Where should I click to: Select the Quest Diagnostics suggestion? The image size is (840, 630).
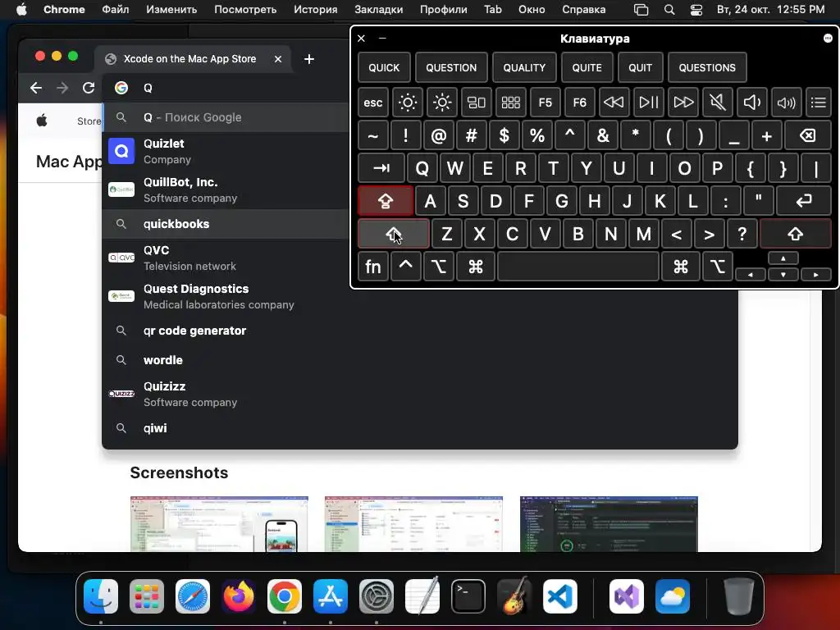[420, 296]
